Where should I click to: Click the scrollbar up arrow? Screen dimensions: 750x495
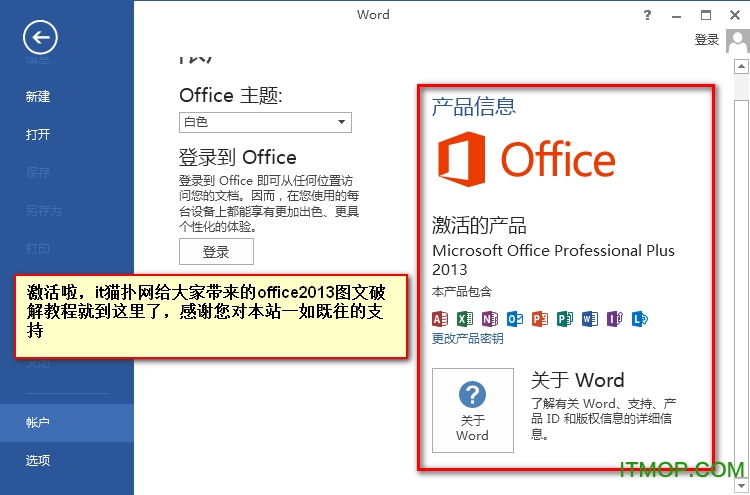[741, 66]
